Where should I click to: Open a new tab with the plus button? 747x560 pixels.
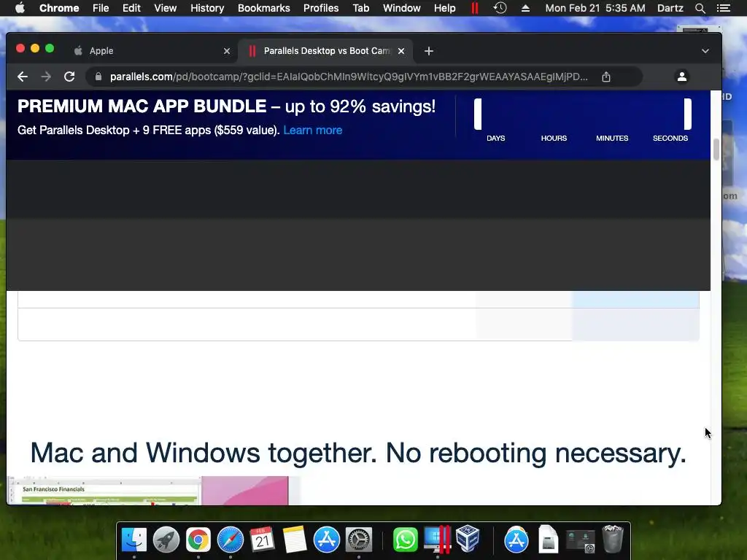(x=429, y=51)
